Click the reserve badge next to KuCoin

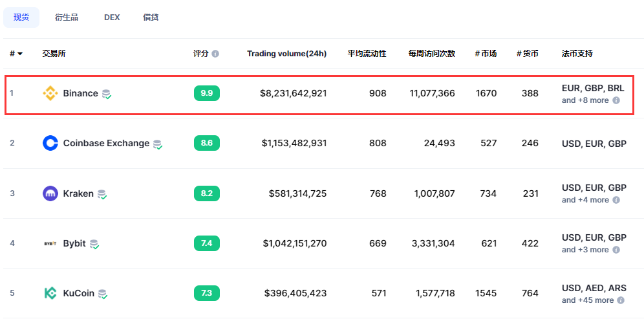coord(103,294)
